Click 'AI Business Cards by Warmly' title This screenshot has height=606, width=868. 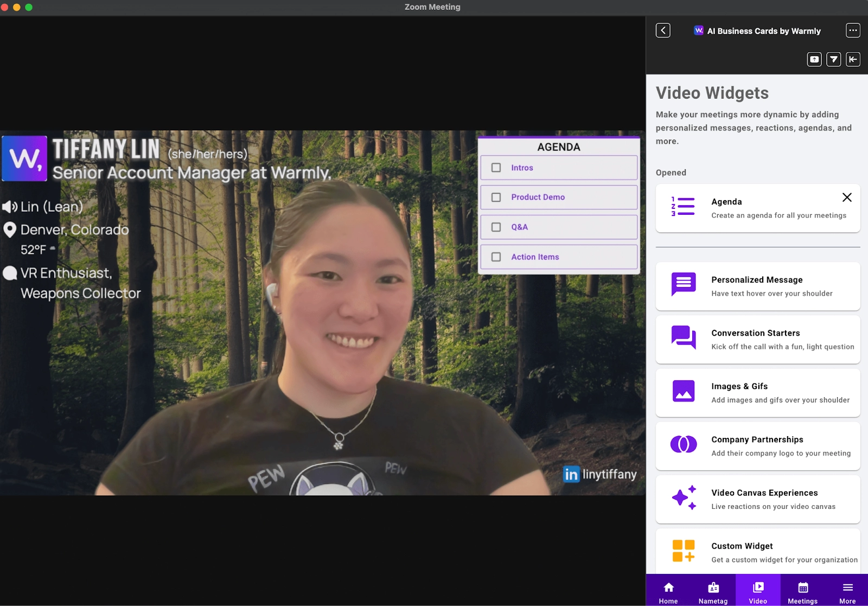point(764,31)
